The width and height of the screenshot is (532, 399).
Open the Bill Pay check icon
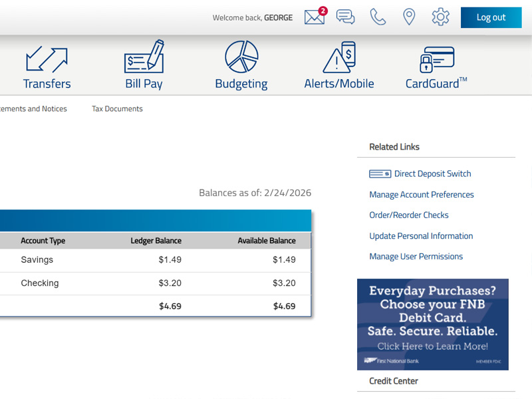pos(144,57)
